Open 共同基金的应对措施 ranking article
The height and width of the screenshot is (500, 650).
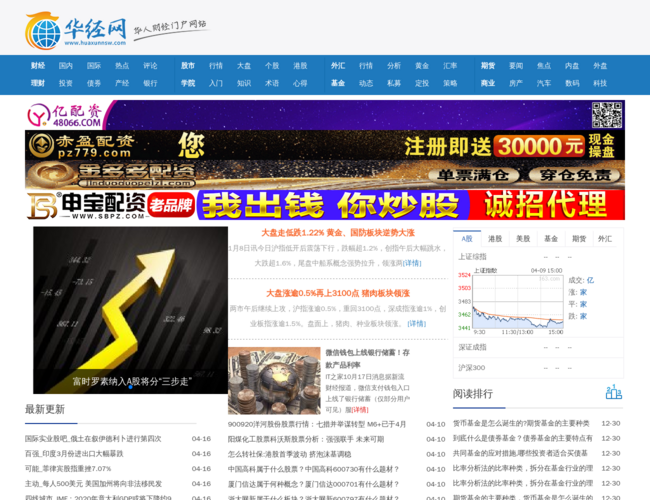click(520, 453)
